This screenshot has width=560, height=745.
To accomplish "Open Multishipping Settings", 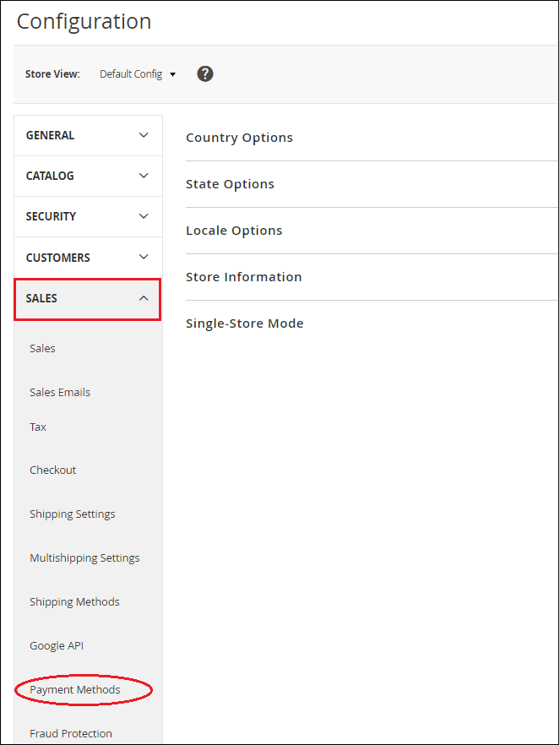I will (x=84, y=557).
